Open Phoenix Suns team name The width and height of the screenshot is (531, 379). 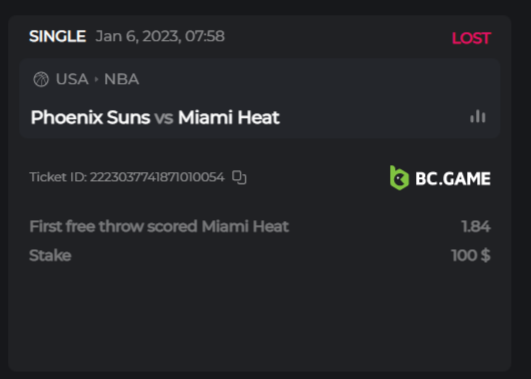tap(90, 118)
